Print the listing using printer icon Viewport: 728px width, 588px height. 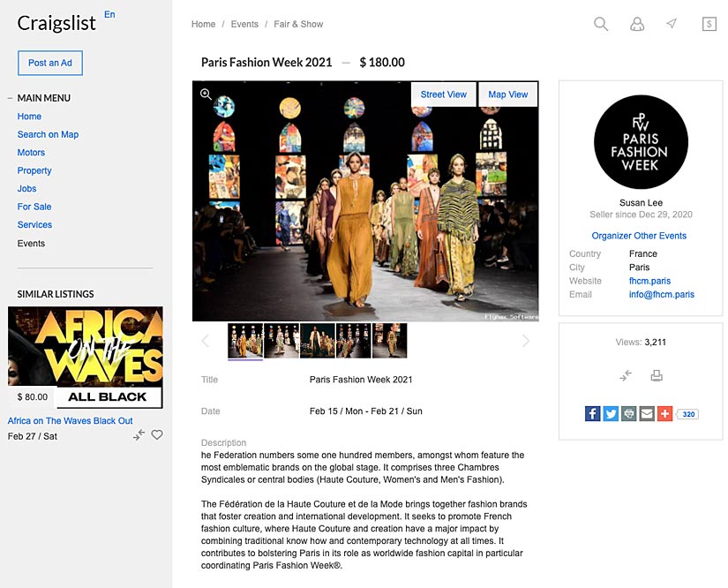coord(657,375)
